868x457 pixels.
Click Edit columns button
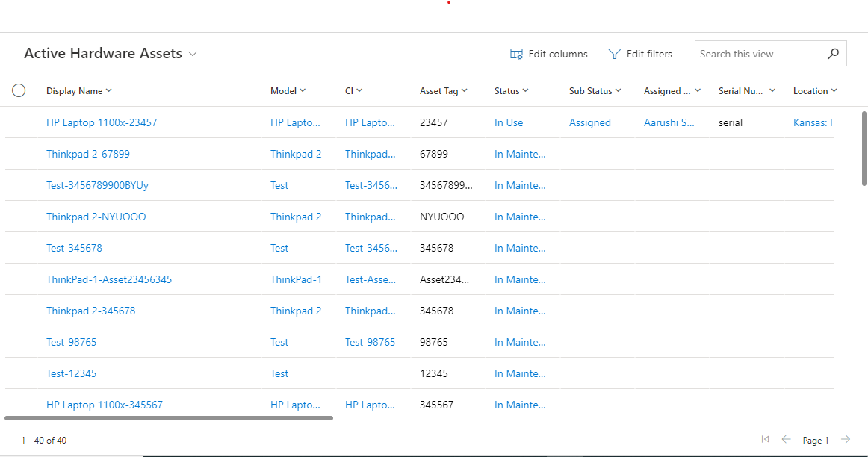[x=548, y=54]
